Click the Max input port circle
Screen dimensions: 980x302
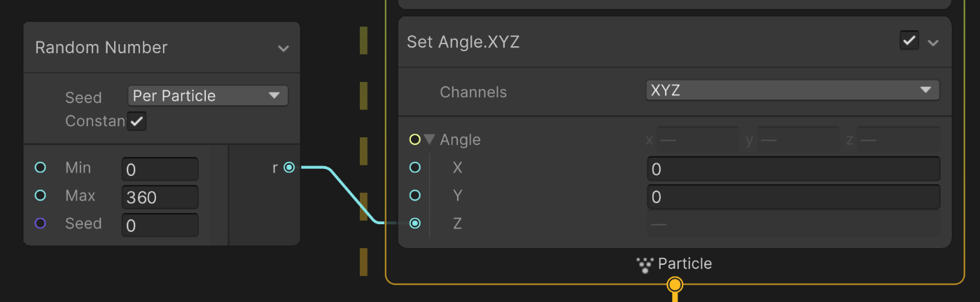pos(40,195)
